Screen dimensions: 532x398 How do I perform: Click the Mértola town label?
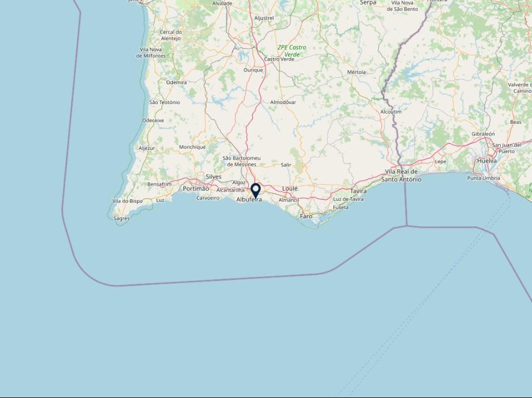click(x=356, y=72)
